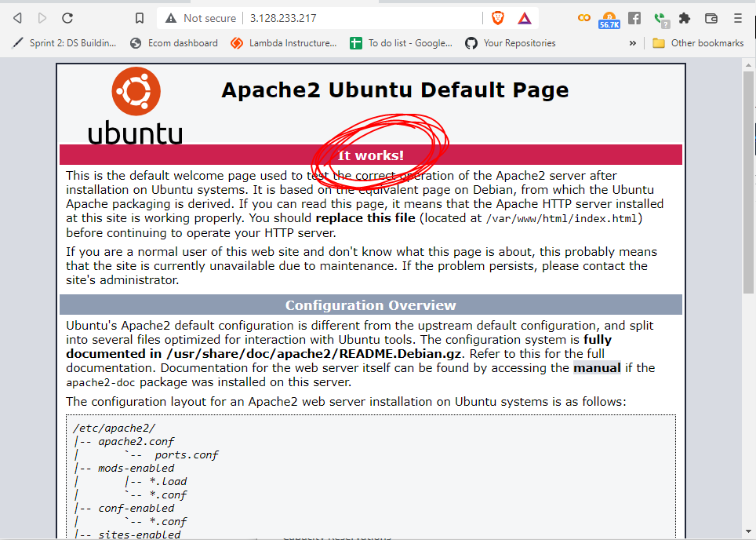
Task: Open the orange infinity extension icon
Action: (584, 18)
